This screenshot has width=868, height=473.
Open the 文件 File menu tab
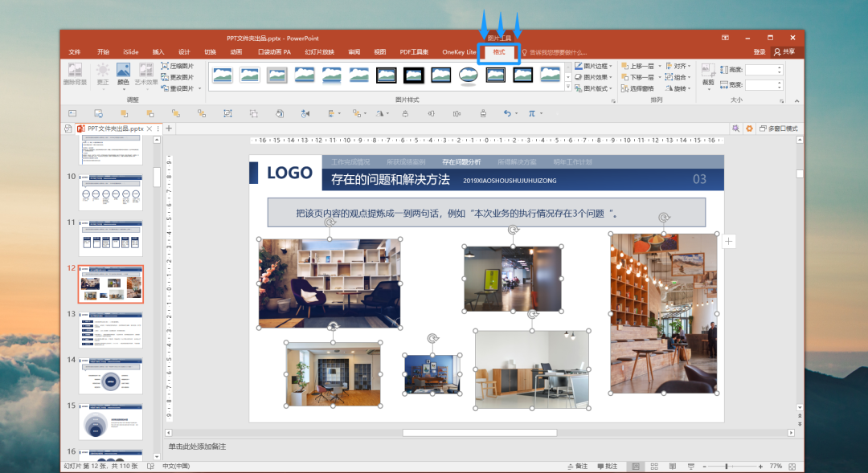coord(75,52)
